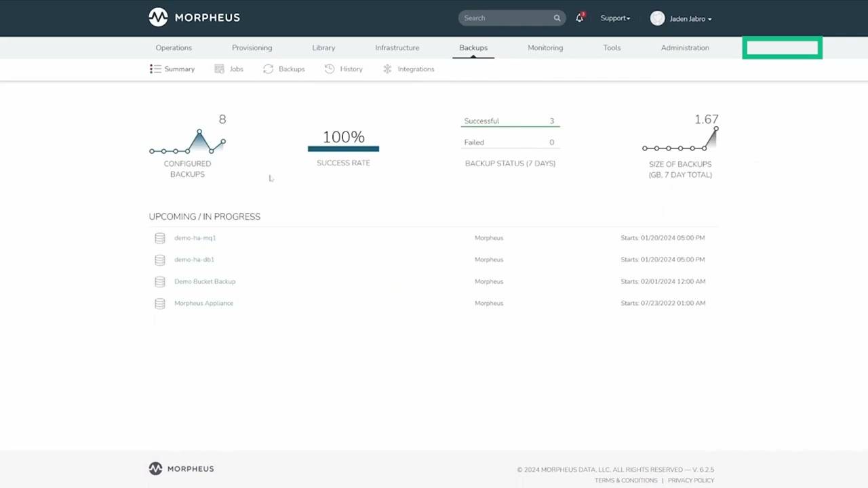
Task: Open the Monitoring menu
Action: [x=545, y=47]
